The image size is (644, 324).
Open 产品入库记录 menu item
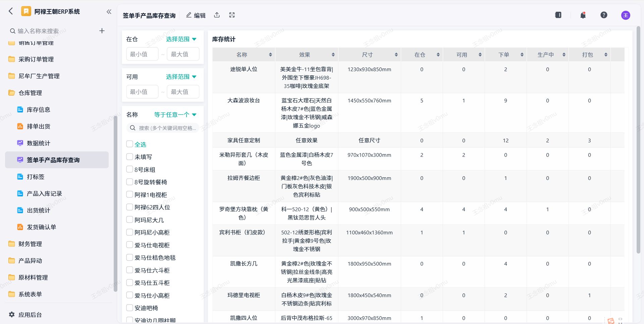coord(57,194)
